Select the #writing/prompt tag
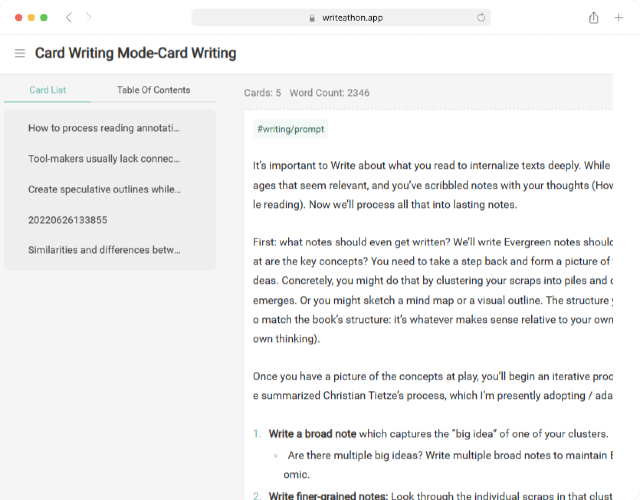This screenshot has height=500, width=640. [290, 129]
